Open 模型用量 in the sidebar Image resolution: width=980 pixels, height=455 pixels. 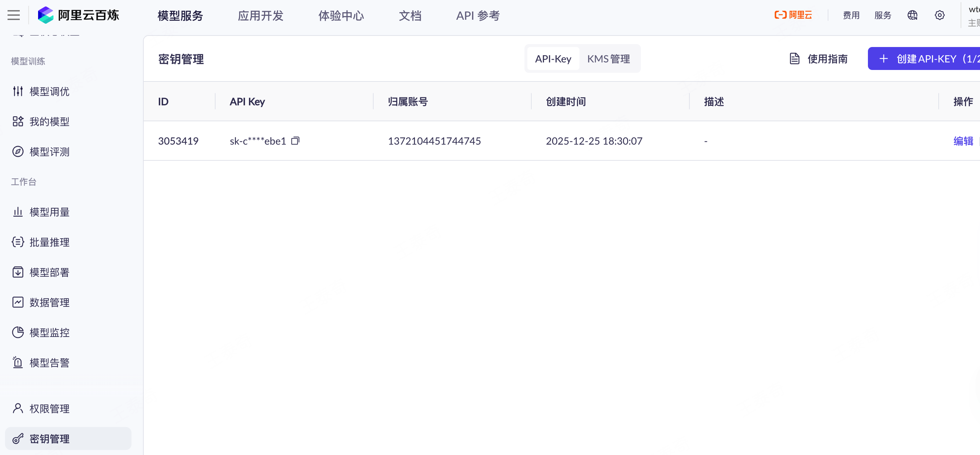coord(49,212)
